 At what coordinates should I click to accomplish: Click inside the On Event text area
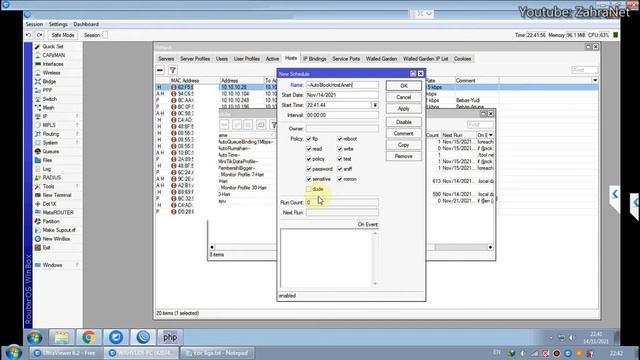[326, 258]
